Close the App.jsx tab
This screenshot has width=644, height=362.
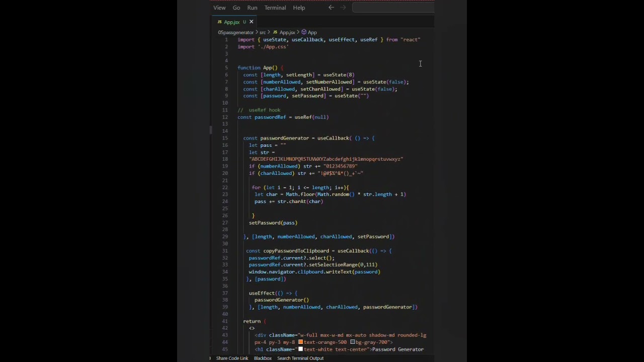coord(251,22)
